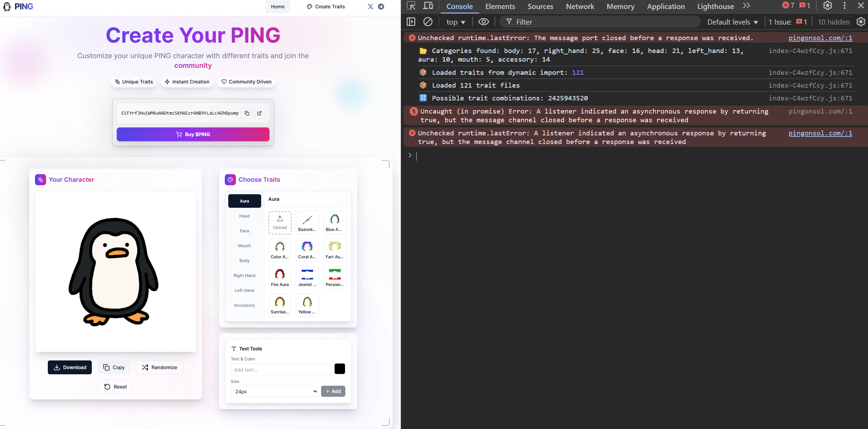
Task: Randomize the character traits
Action: pyautogui.click(x=159, y=367)
